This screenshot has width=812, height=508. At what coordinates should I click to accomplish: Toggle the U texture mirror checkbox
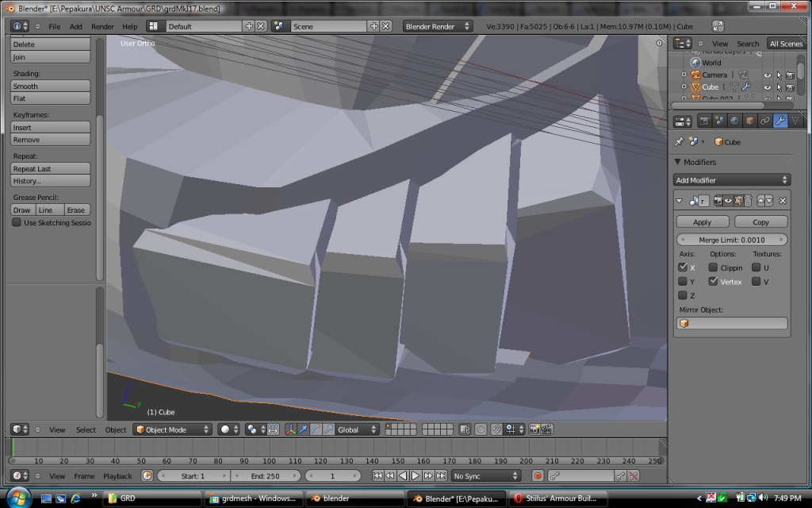click(756, 267)
